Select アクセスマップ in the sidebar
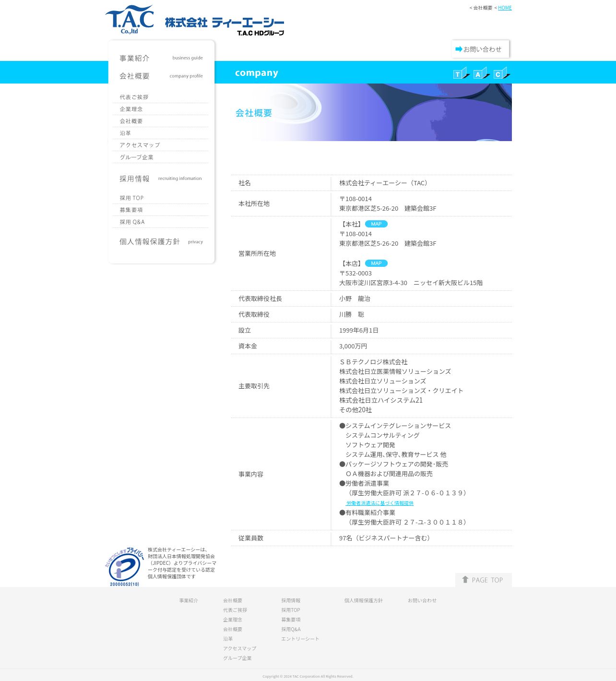Viewport: 616px width, 681px height. [161, 145]
